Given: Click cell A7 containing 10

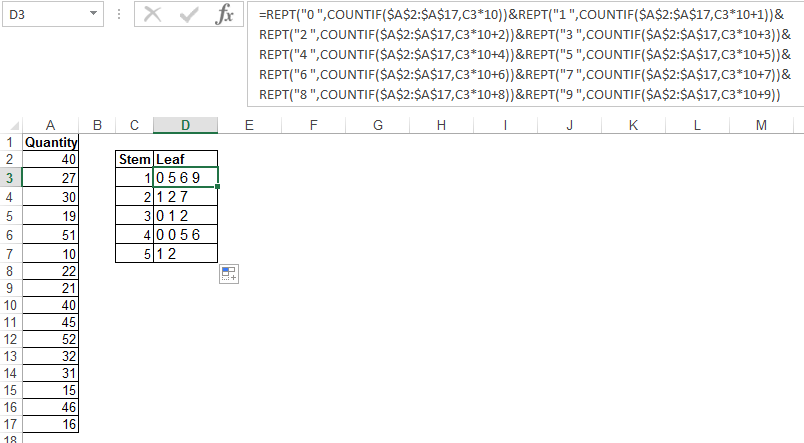Looking at the screenshot, I should tap(50, 254).
